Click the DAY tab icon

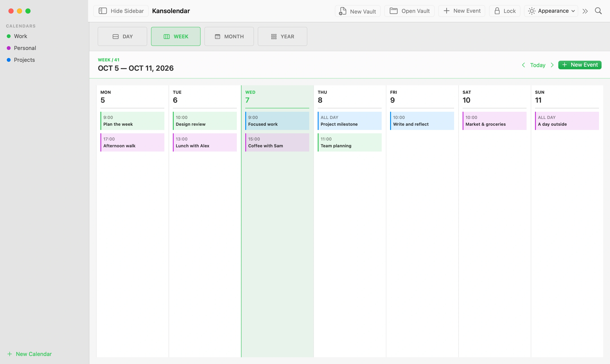click(116, 37)
